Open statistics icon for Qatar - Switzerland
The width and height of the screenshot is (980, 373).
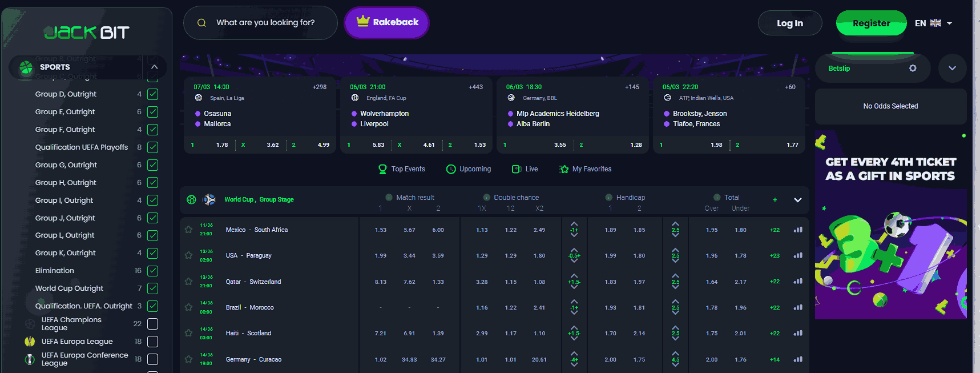pyautogui.click(x=798, y=281)
